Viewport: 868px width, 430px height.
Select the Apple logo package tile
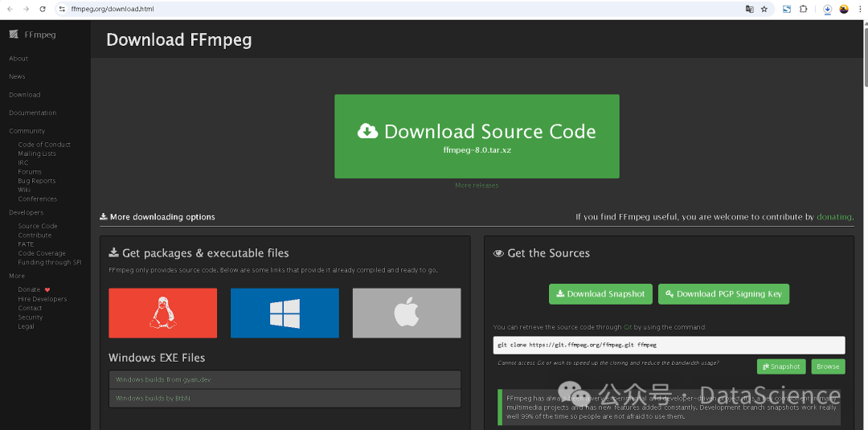pyautogui.click(x=407, y=313)
